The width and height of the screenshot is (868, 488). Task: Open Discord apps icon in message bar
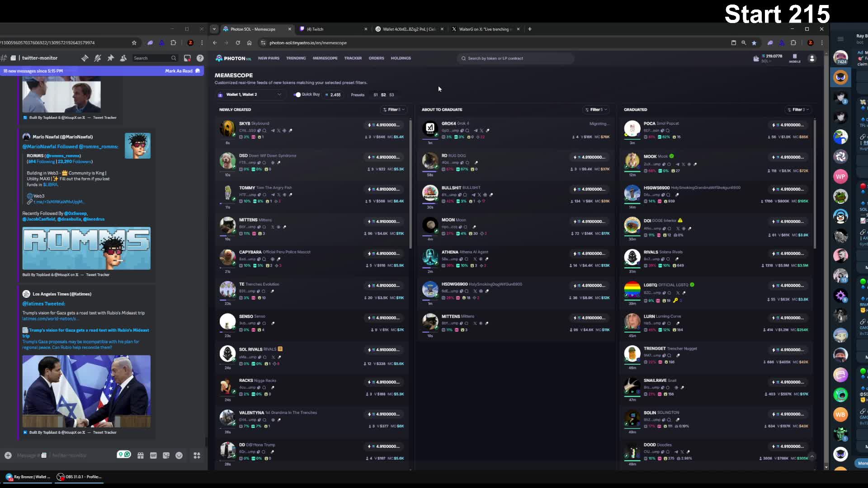tap(197, 455)
